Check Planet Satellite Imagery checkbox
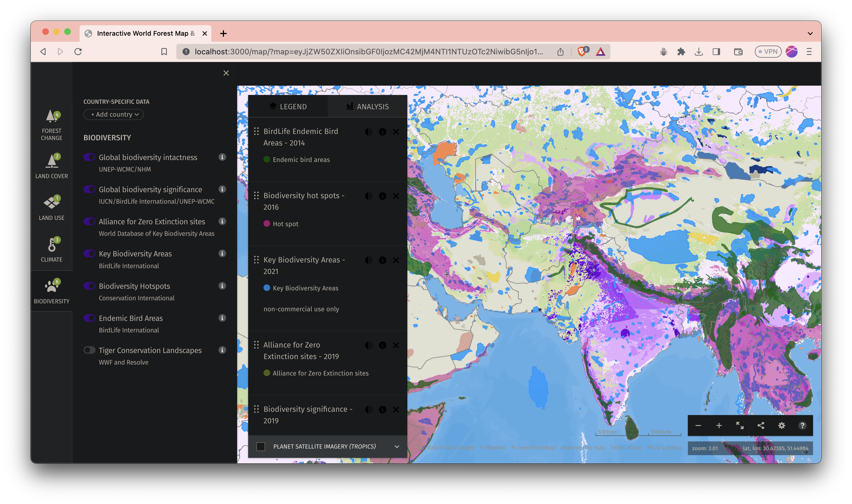This screenshot has width=852, height=504. point(261,447)
